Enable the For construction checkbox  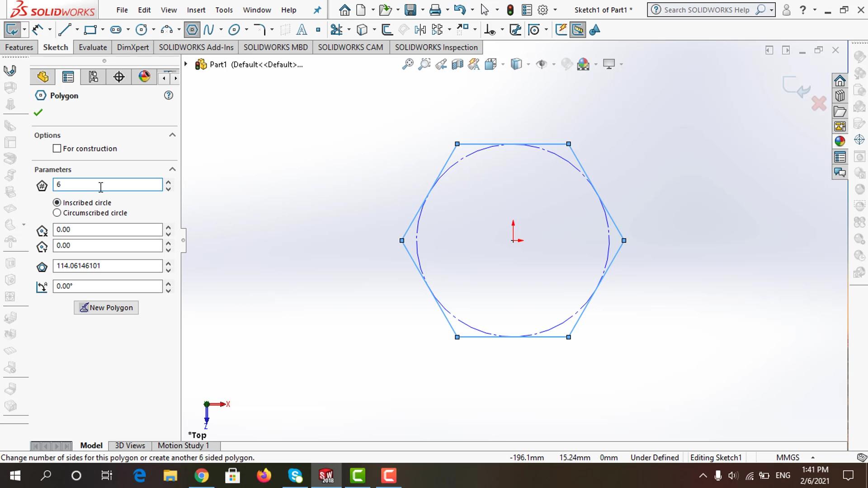point(57,149)
